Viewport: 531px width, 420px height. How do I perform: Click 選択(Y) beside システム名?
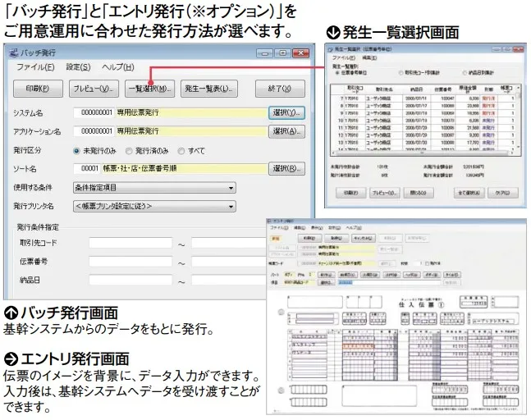pyautogui.click(x=286, y=112)
